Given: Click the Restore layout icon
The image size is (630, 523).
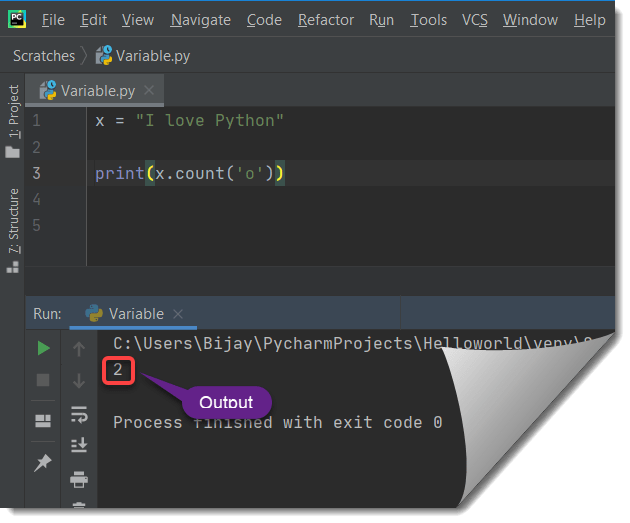Looking at the screenshot, I should tap(43, 421).
